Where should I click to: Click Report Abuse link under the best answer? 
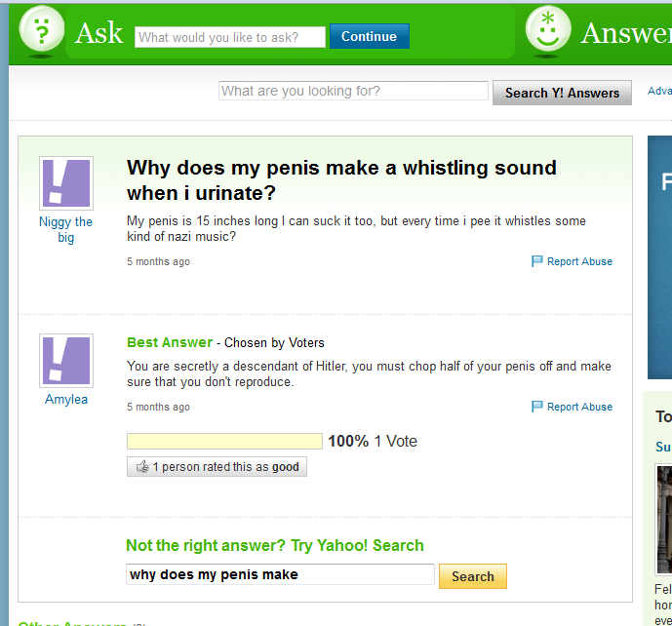[579, 407]
